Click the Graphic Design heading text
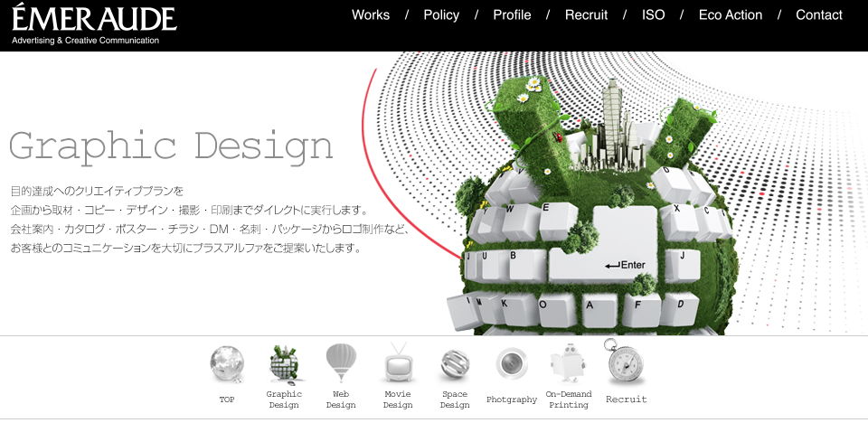 171,146
